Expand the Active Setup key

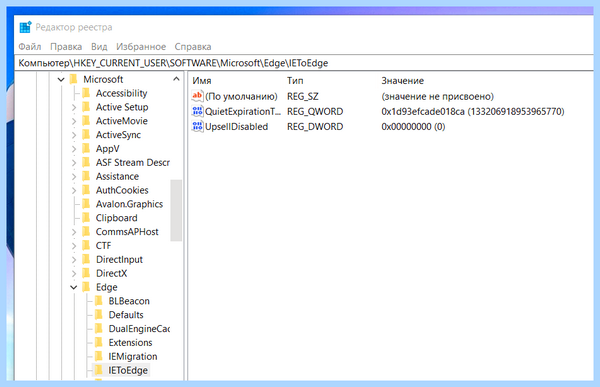click(74, 108)
